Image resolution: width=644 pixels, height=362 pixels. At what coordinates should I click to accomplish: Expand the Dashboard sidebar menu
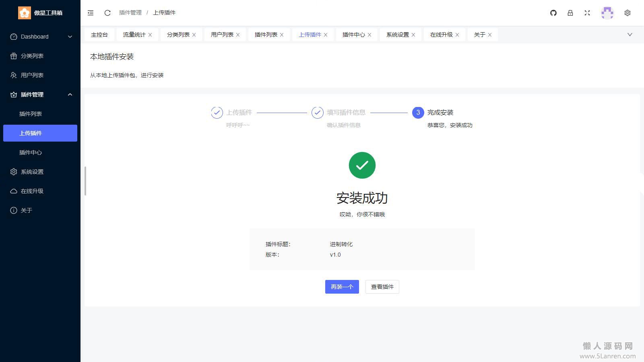(40, 37)
